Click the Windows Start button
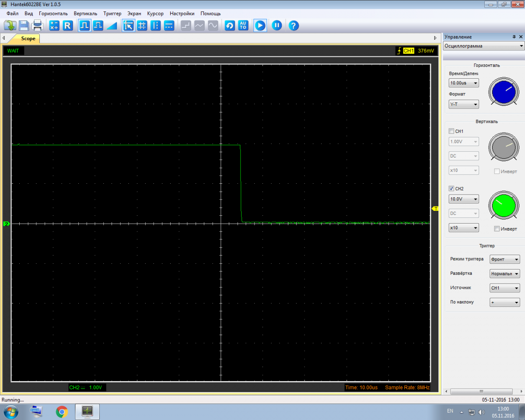Viewport: 525px width, 420px height. (x=10, y=412)
